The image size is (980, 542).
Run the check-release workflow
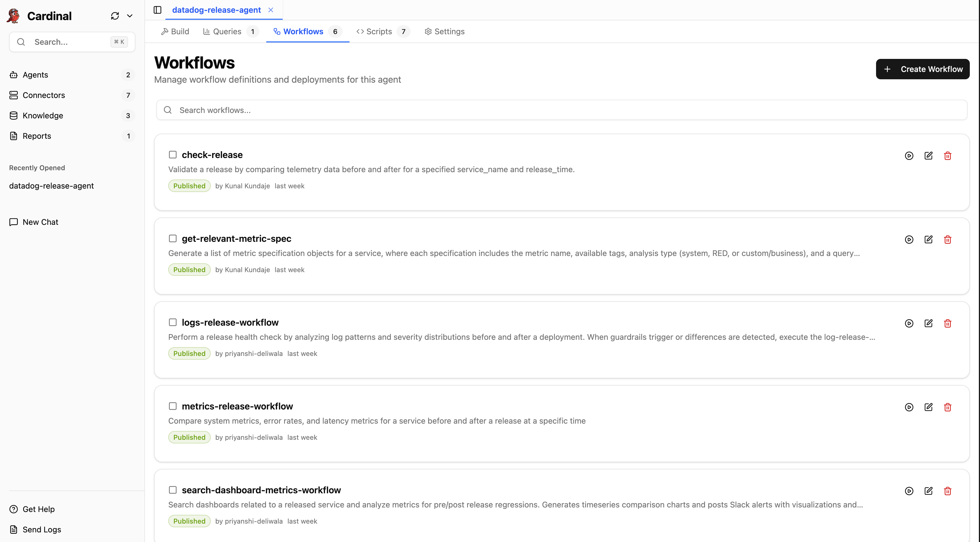[x=909, y=155]
